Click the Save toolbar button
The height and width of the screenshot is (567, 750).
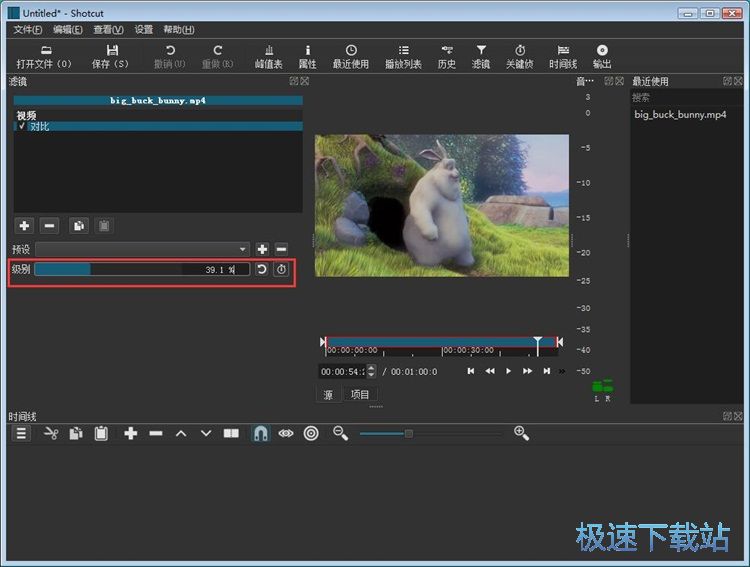tap(110, 56)
